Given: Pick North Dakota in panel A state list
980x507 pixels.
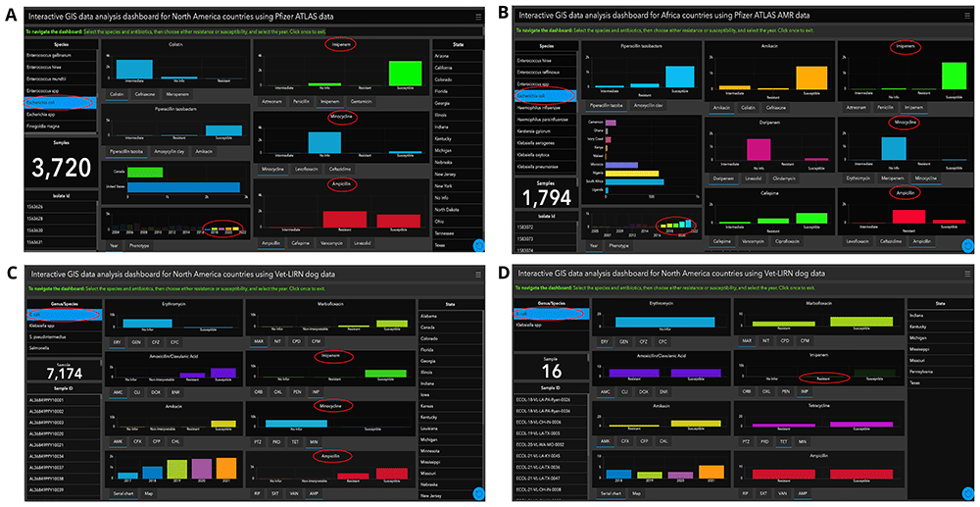Looking at the screenshot, I should [x=458, y=209].
